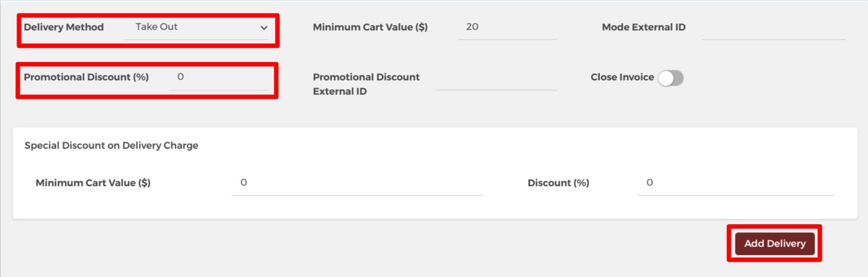The width and height of the screenshot is (868, 277).
Task: Click the Discount (%) label text
Action: coord(558,183)
